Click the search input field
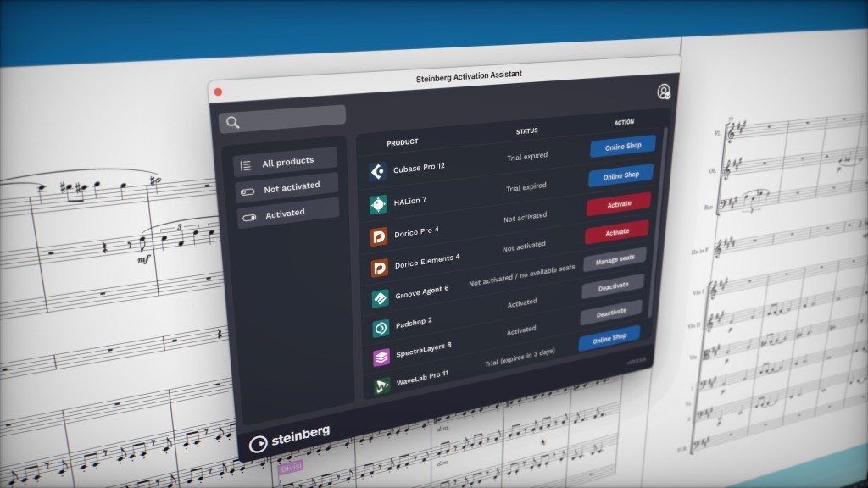The width and height of the screenshot is (868, 488). point(282,121)
